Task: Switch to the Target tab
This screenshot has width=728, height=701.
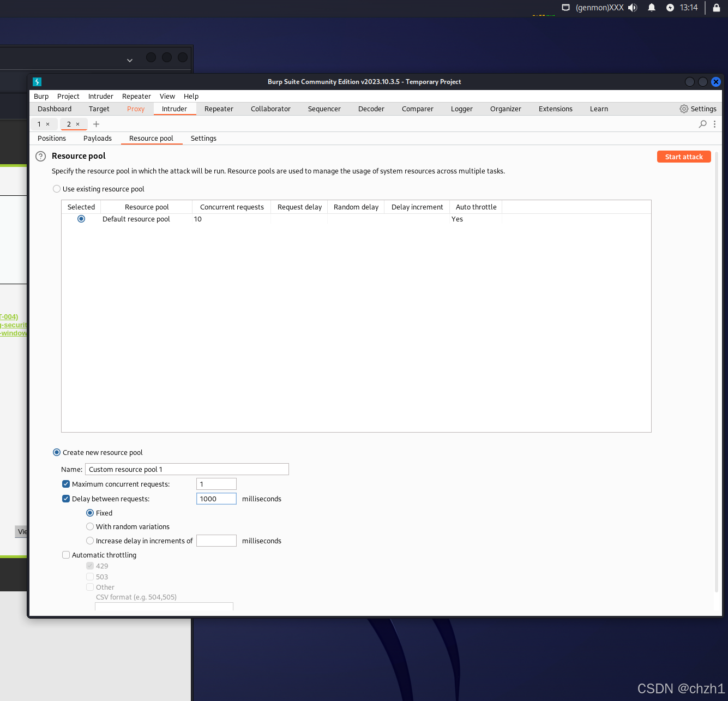Action: pos(99,109)
